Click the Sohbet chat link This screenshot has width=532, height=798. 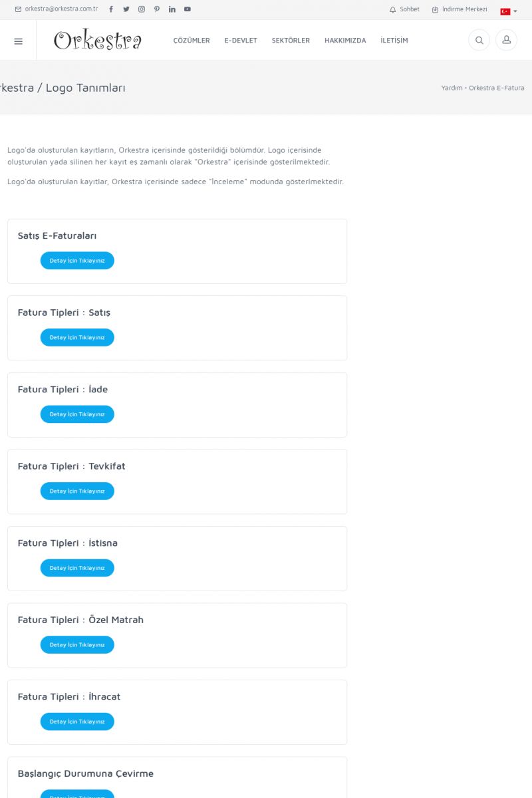click(404, 9)
